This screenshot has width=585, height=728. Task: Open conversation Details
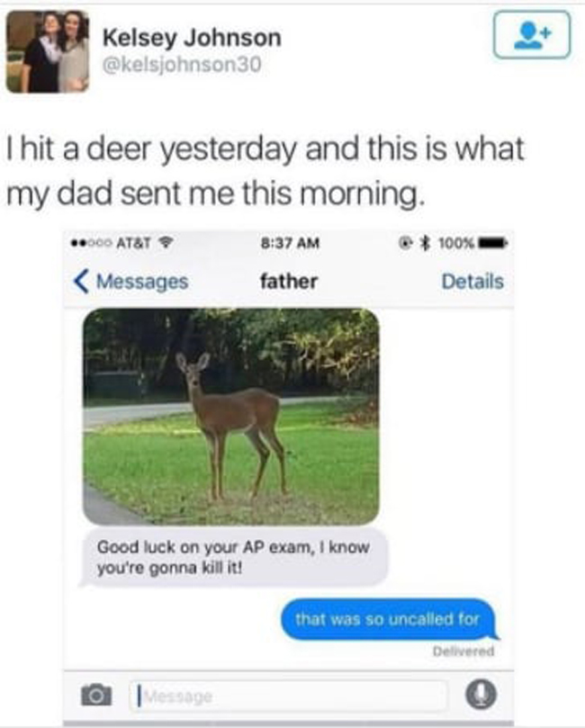tap(472, 282)
